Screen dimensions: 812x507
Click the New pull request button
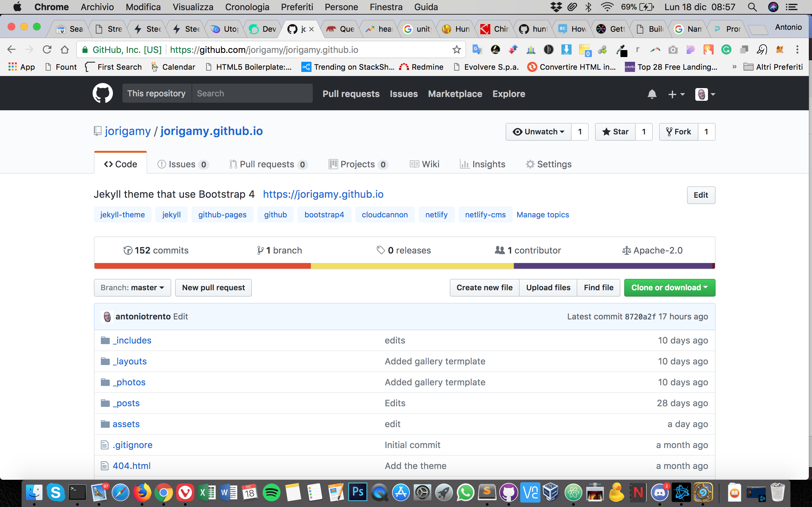(213, 288)
